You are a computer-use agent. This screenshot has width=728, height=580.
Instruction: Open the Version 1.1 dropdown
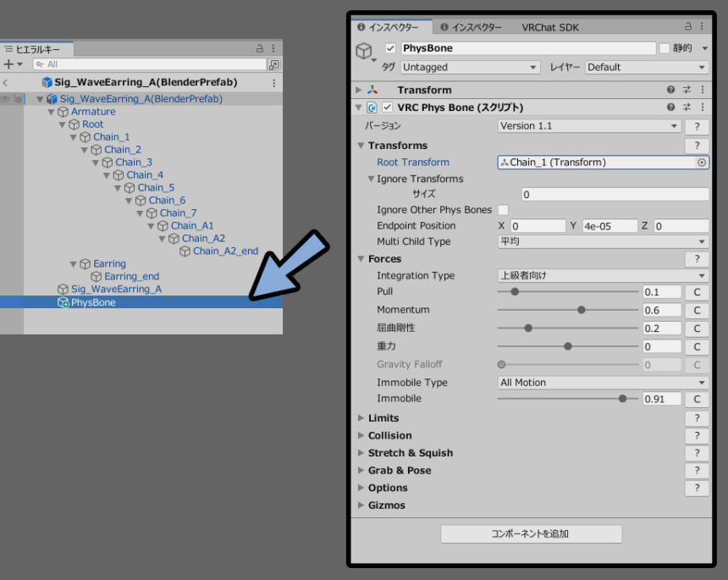click(x=589, y=126)
